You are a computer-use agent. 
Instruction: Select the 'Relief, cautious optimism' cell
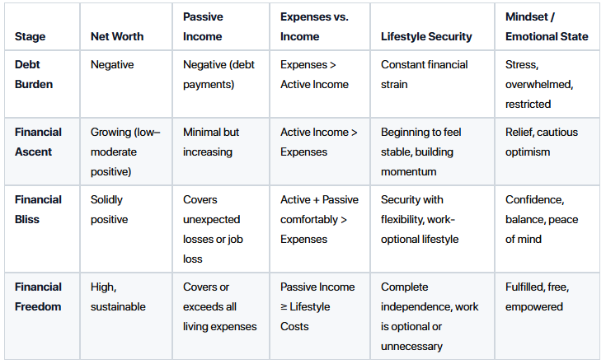[x=542, y=142]
